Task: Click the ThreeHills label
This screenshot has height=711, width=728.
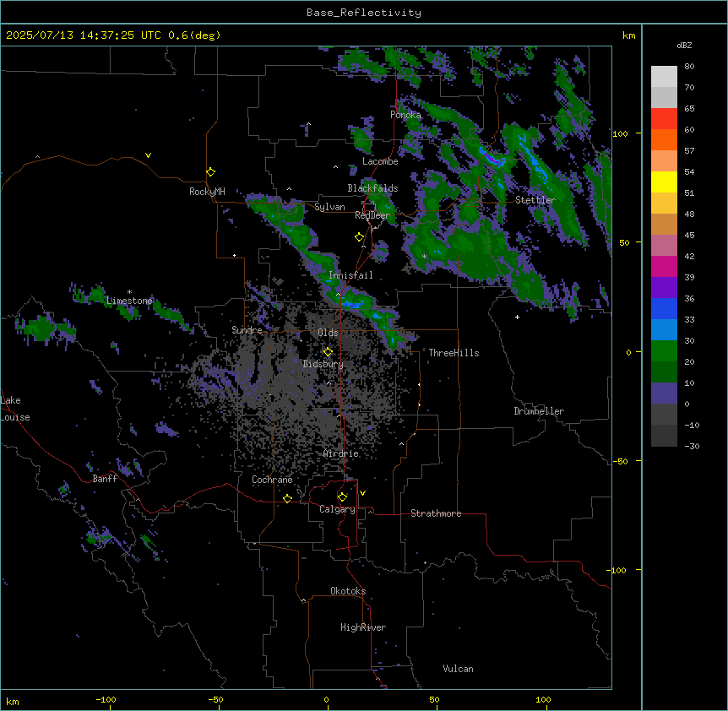Action: 454,353
